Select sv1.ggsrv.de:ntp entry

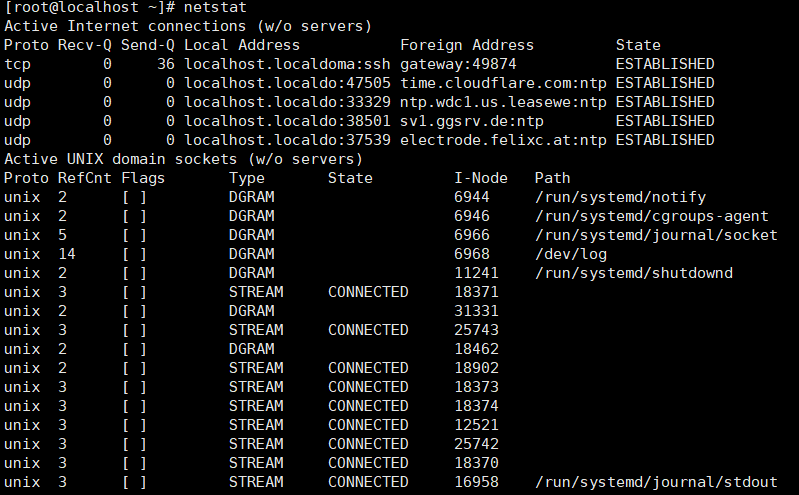(x=471, y=121)
